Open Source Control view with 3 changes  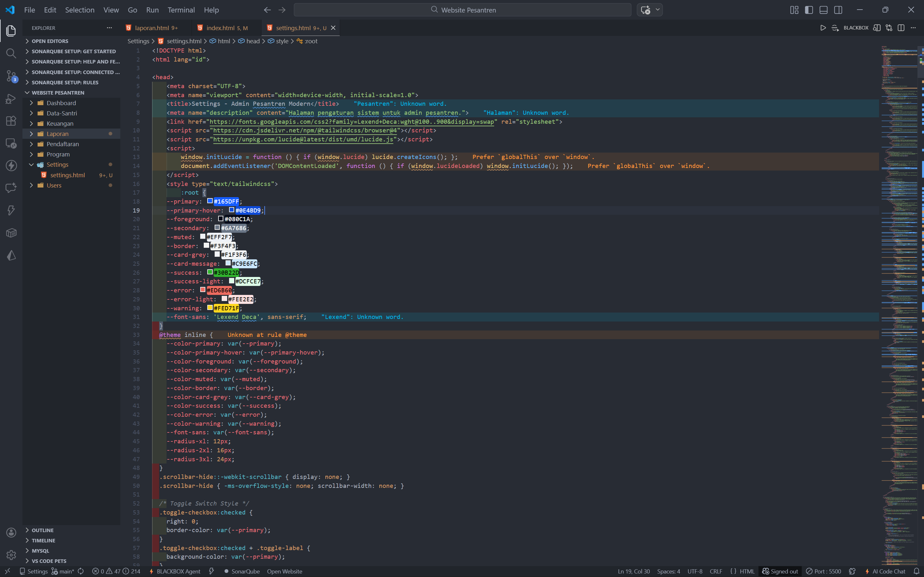pos(11,76)
